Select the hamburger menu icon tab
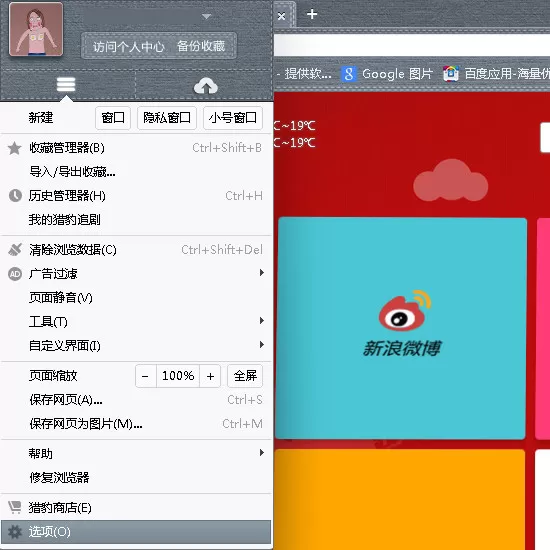Image resolution: width=550 pixels, height=550 pixels. click(66, 85)
